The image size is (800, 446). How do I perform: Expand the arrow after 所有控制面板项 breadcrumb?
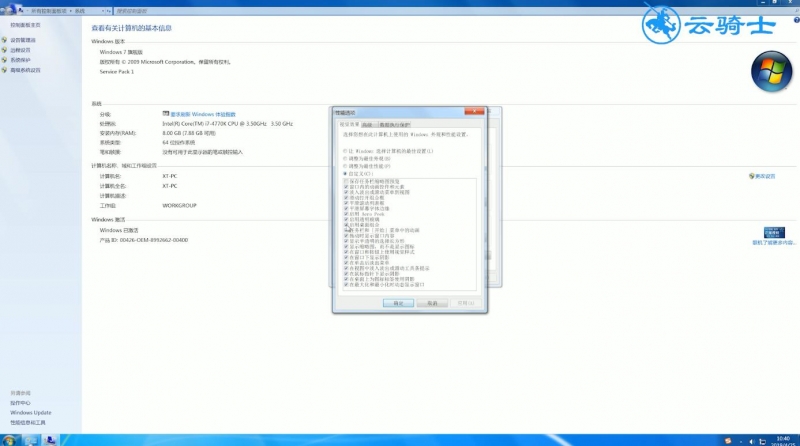pos(70,11)
